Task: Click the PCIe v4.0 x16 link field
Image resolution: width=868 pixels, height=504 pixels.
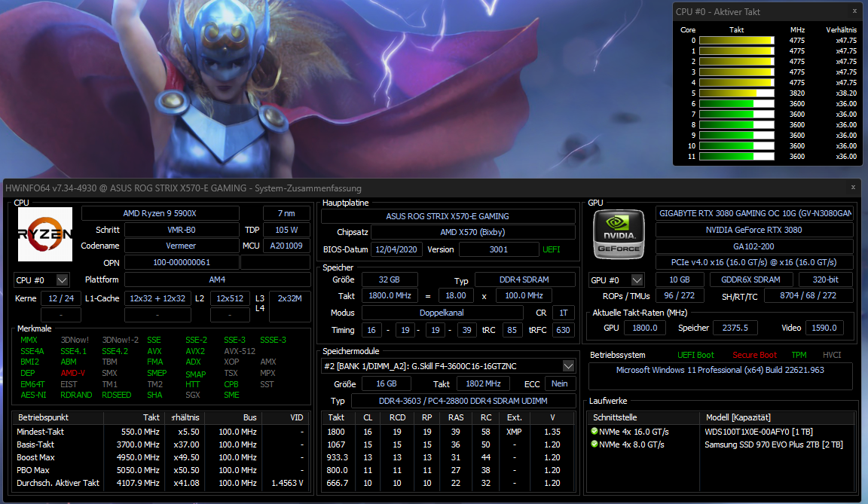Action: [754, 262]
